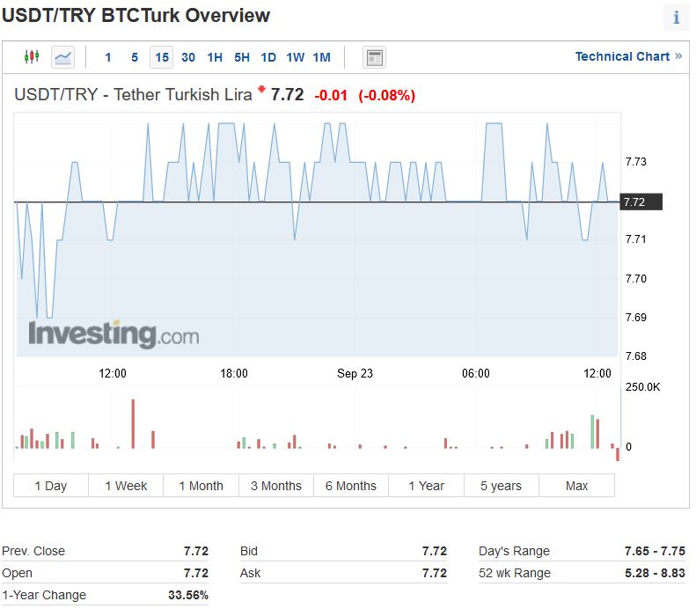Show 3 Months time range
The image size is (696, 616).
point(276,486)
